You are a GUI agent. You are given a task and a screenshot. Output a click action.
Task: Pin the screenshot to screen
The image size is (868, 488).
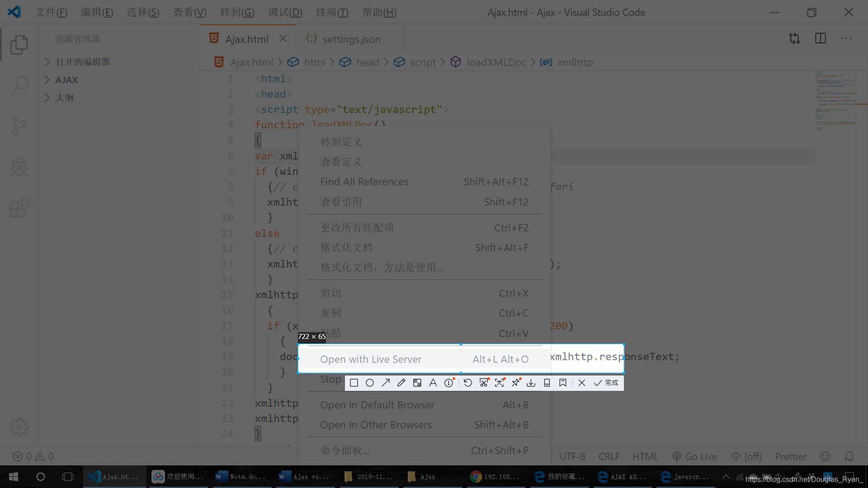coord(515,383)
